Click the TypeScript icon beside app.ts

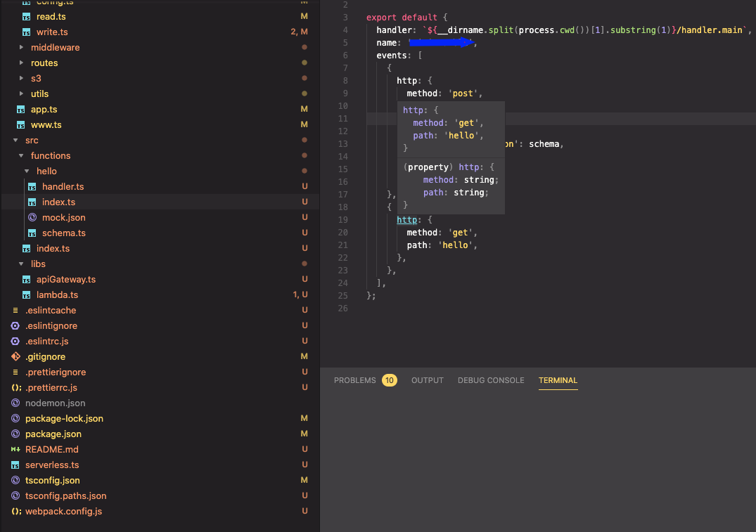20,110
